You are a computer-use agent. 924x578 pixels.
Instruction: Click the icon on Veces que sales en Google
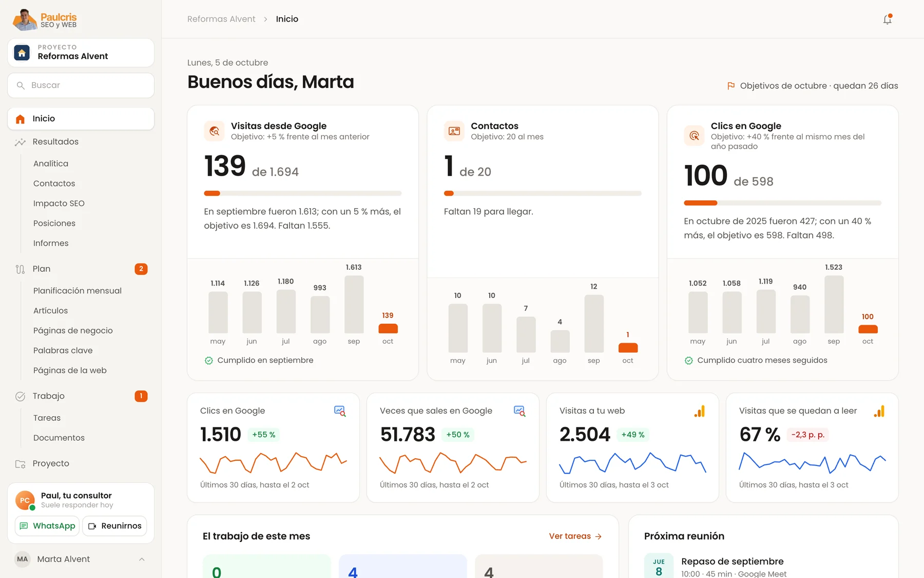(x=519, y=411)
